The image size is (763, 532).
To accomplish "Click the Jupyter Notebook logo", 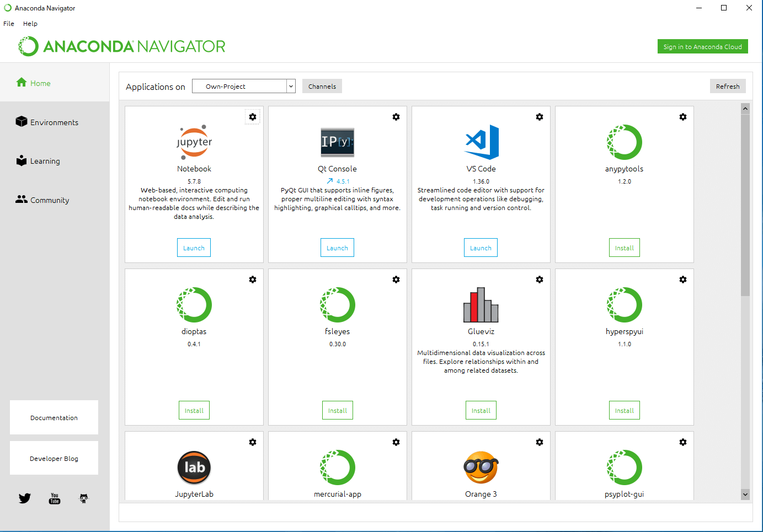I will click(x=194, y=142).
